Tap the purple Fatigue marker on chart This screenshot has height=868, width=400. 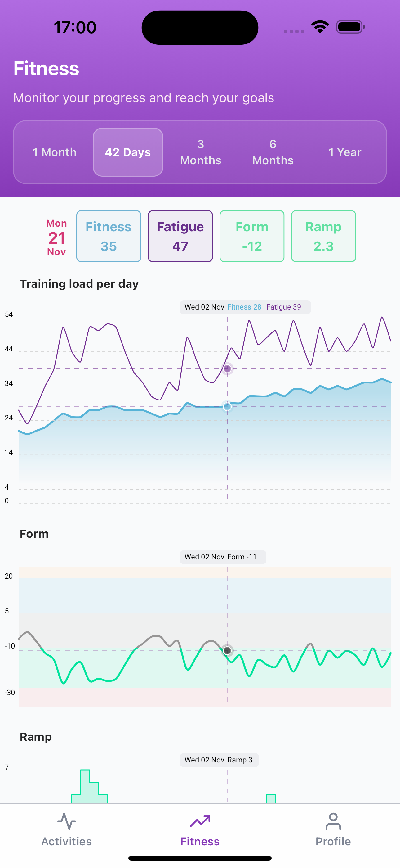227,368
